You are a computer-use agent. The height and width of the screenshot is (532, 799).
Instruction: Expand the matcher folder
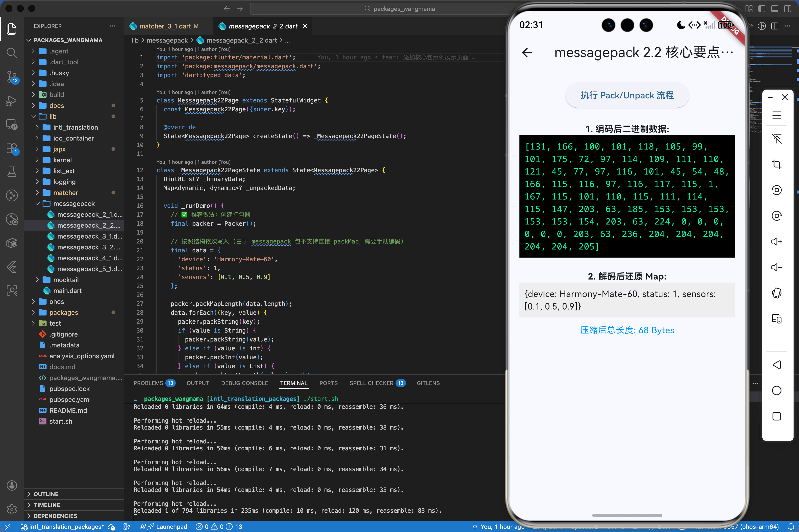pos(66,193)
